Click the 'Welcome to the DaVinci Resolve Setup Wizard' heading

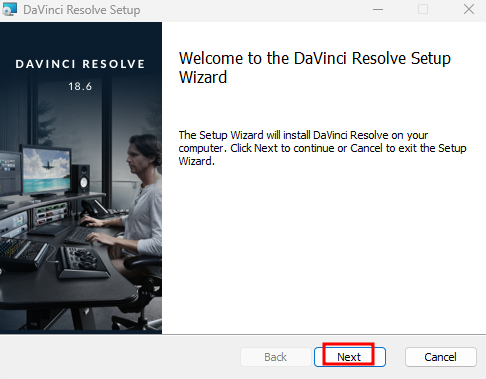click(315, 68)
